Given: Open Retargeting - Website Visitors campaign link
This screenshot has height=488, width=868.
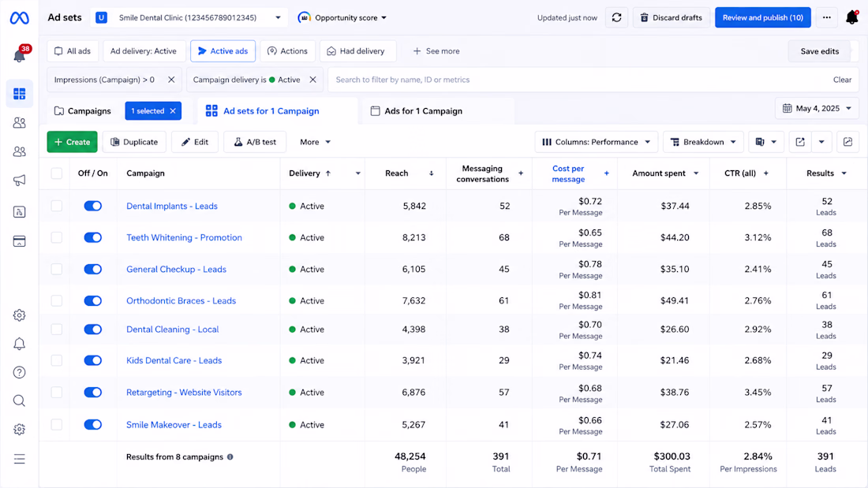Looking at the screenshot, I should pyautogui.click(x=184, y=393).
